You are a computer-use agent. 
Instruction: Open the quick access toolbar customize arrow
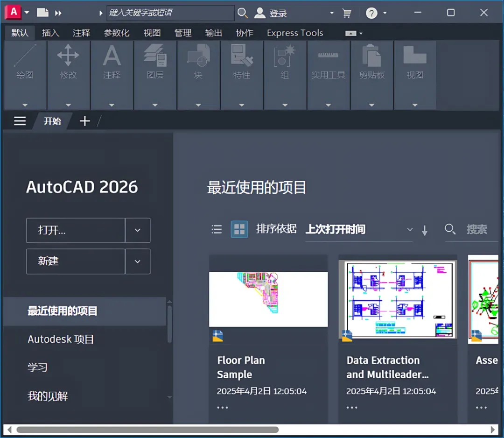[x=27, y=13]
